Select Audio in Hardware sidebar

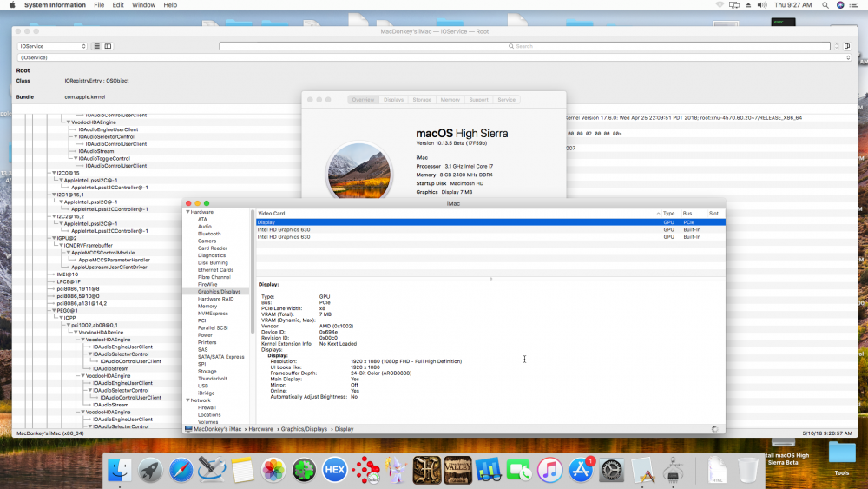[x=204, y=227]
